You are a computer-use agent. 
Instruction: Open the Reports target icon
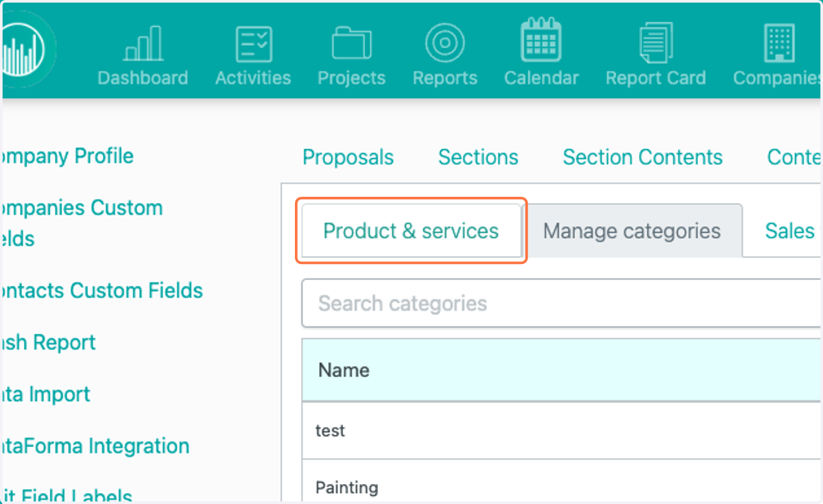click(x=444, y=43)
